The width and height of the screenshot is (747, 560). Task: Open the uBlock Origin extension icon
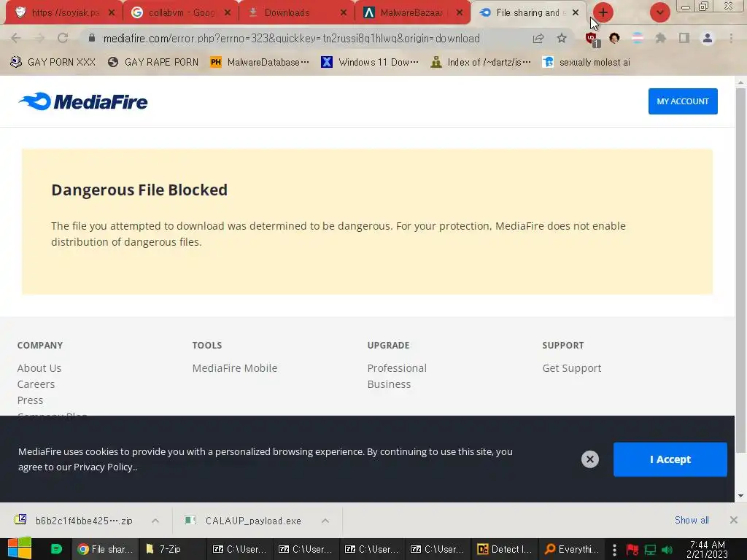pos(592,39)
